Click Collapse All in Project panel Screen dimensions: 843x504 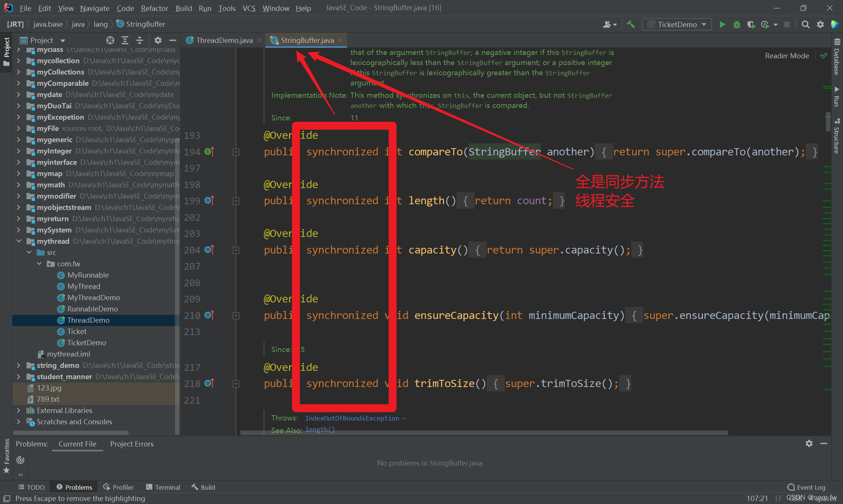pos(140,40)
